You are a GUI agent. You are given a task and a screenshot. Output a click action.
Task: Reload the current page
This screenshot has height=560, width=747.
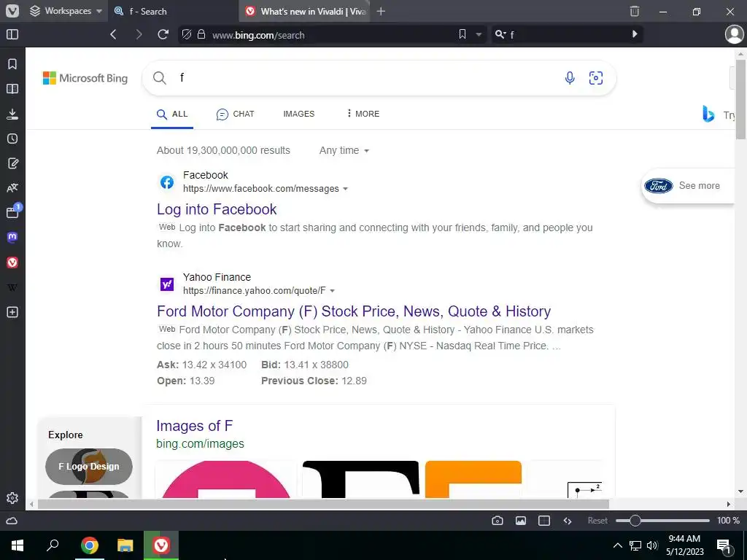163,34
